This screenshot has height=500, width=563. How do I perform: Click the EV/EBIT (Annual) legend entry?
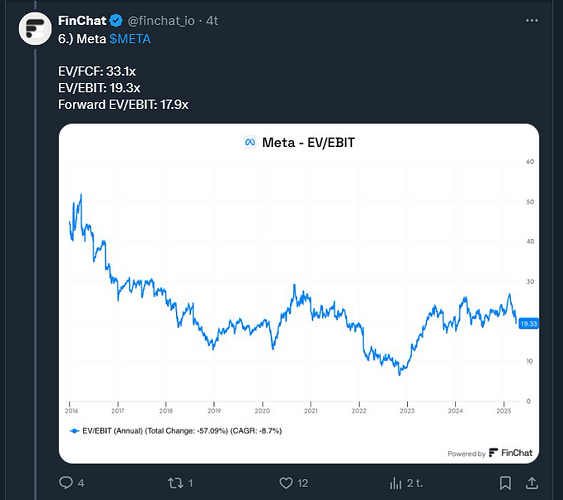click(x=176, y=431)
